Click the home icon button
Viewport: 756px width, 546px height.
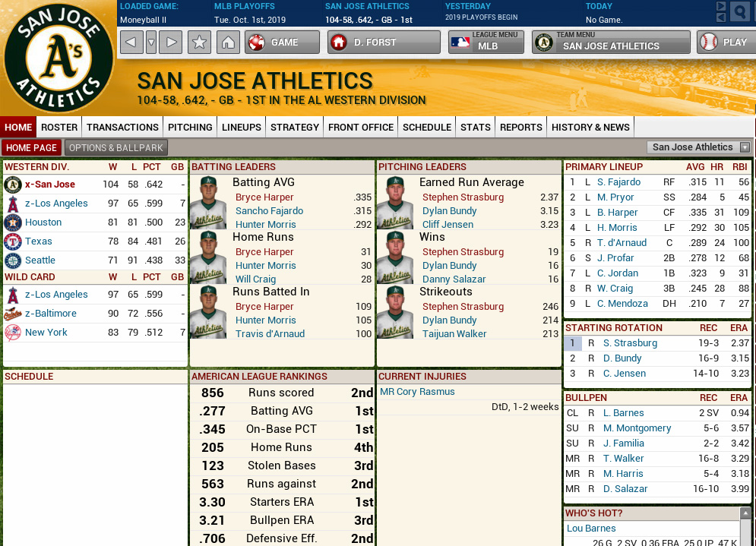coord(228,43)
